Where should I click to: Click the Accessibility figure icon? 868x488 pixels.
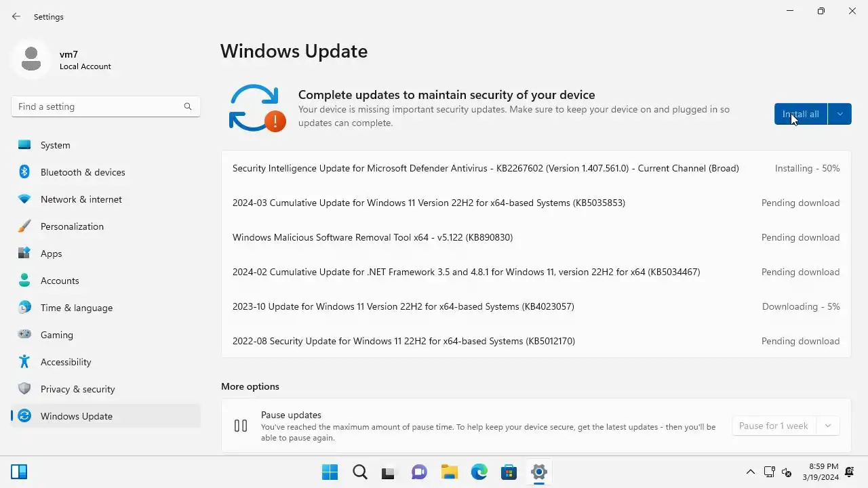[24, 362]
